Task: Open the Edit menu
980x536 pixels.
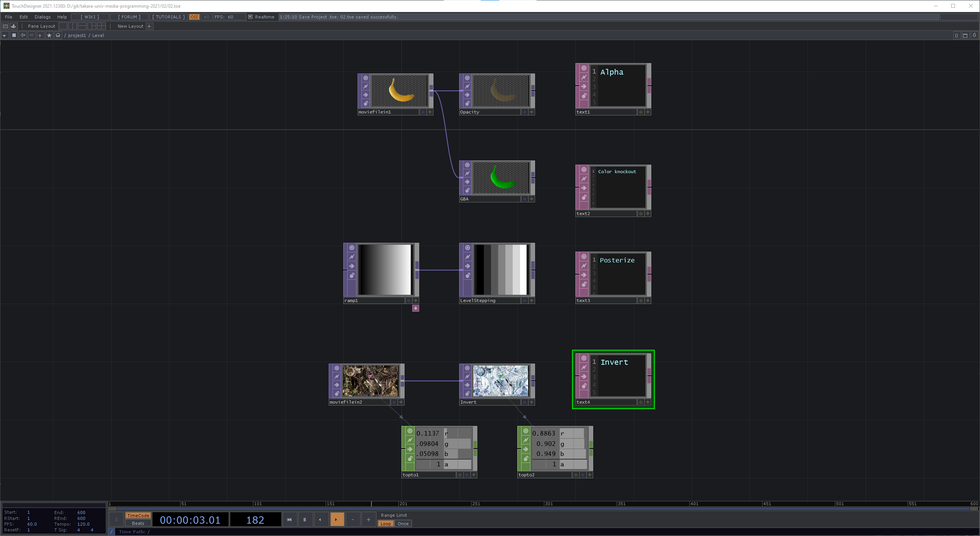Action: (x=23, y=17)
